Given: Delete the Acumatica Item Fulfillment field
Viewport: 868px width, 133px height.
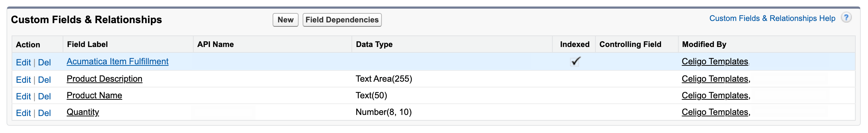Looking at the screenshot, I should pos(45,63).
